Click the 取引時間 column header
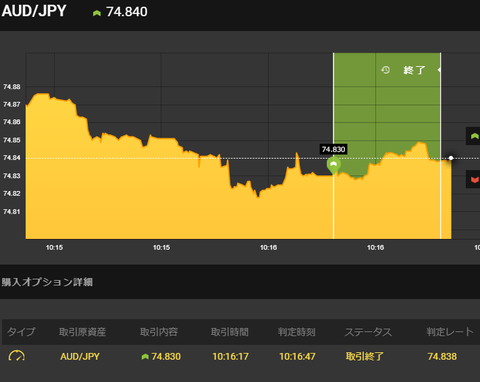 (x=230, y=332)
